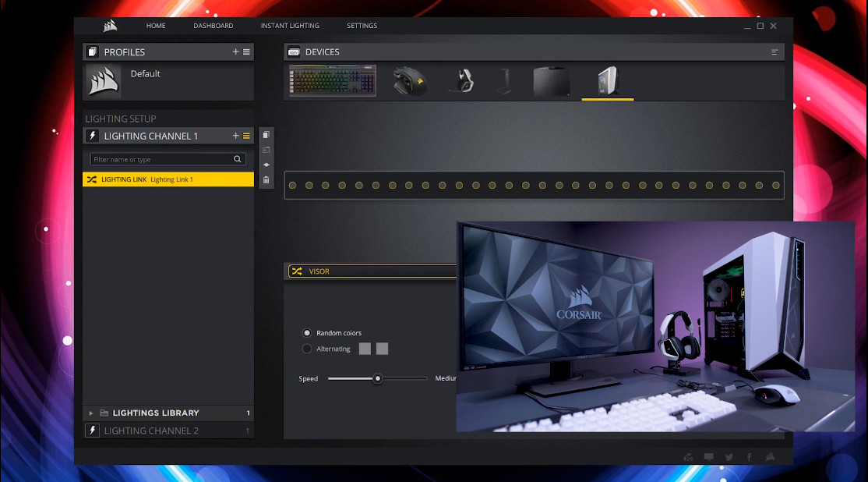Open the Corsair support headset icon in the footer
This screenshot has height=482, width=868.
(x=688, y=457)
